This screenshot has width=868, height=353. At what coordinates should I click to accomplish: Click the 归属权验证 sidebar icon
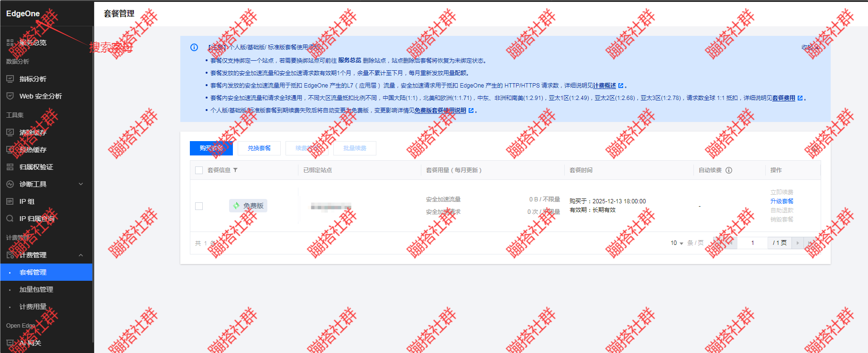tap(10, 167)
